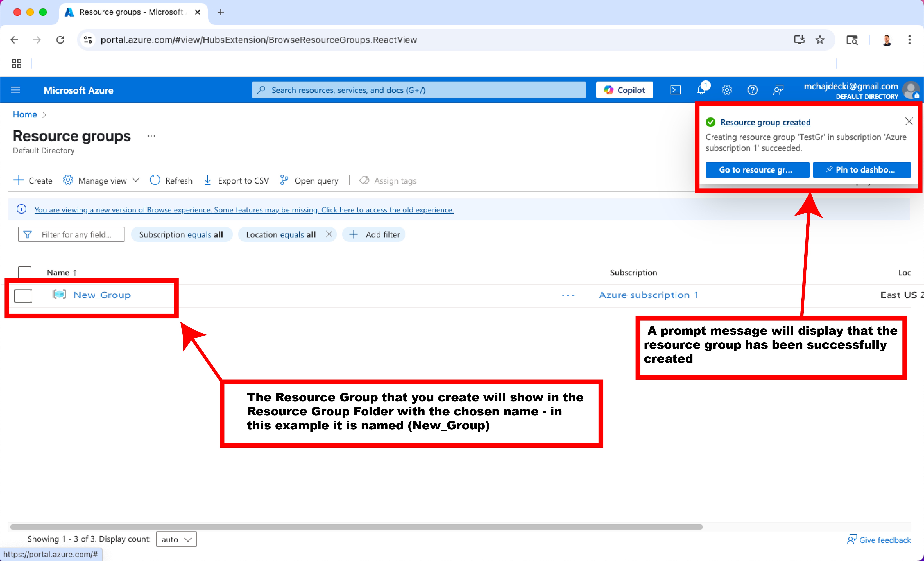
Task: Click the install app icon in address bar
Action: click(799, 40)
